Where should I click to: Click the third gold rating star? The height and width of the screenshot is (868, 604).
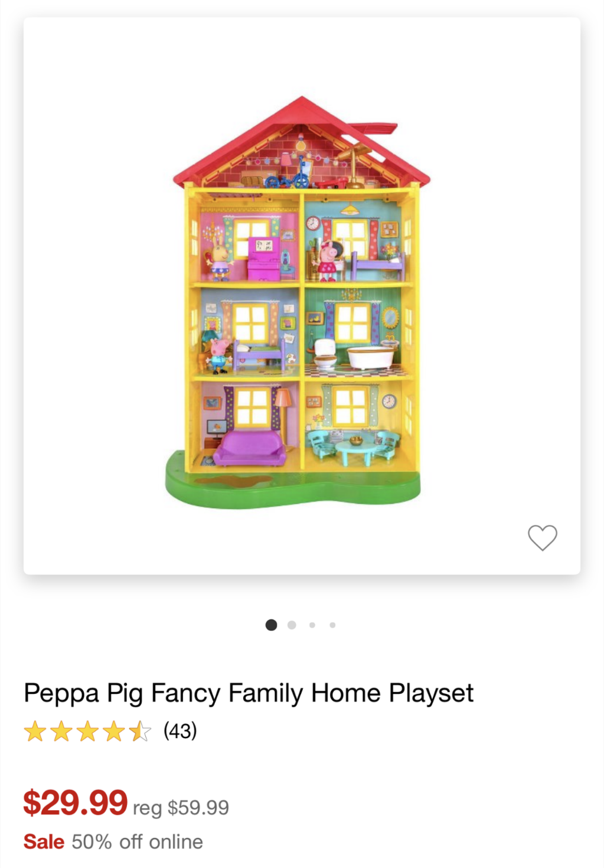tap(87, 731)
